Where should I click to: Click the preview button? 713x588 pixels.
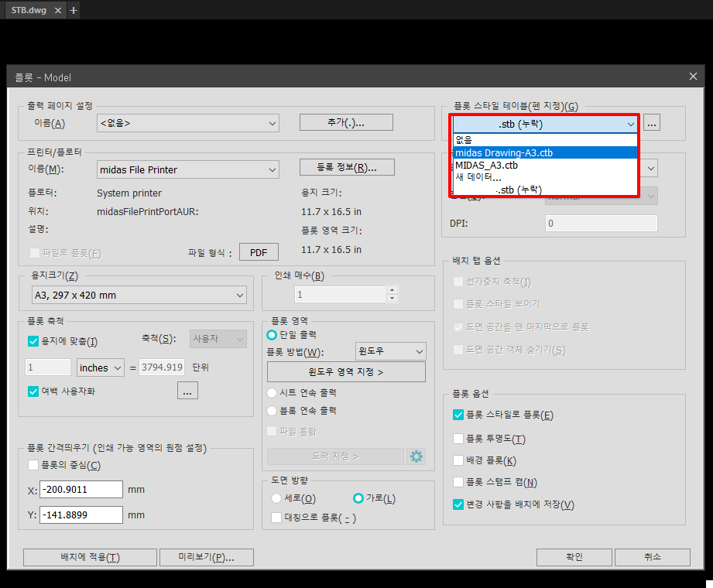pyautogui.click(x=206, y=557)
